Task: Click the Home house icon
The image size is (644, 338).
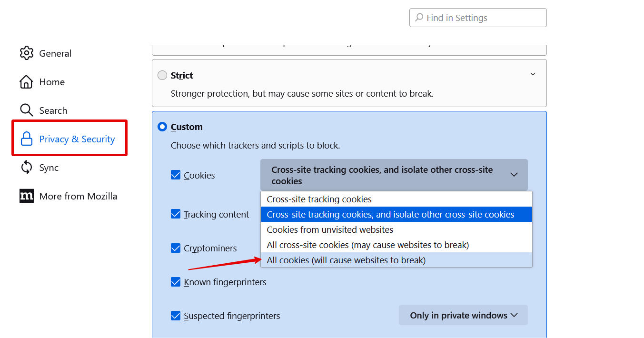Action: tap(27, 82)
